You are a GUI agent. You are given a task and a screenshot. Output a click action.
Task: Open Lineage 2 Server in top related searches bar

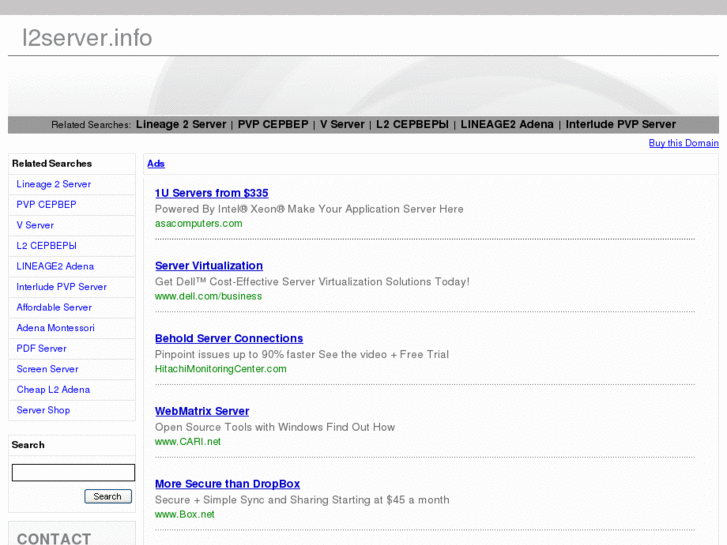coord(181,124)
